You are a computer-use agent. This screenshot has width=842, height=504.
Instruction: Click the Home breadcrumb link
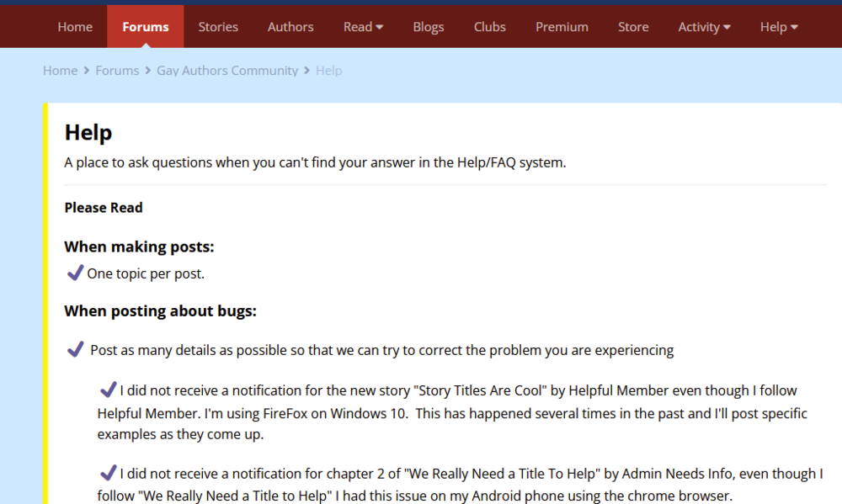click(60, 71)
